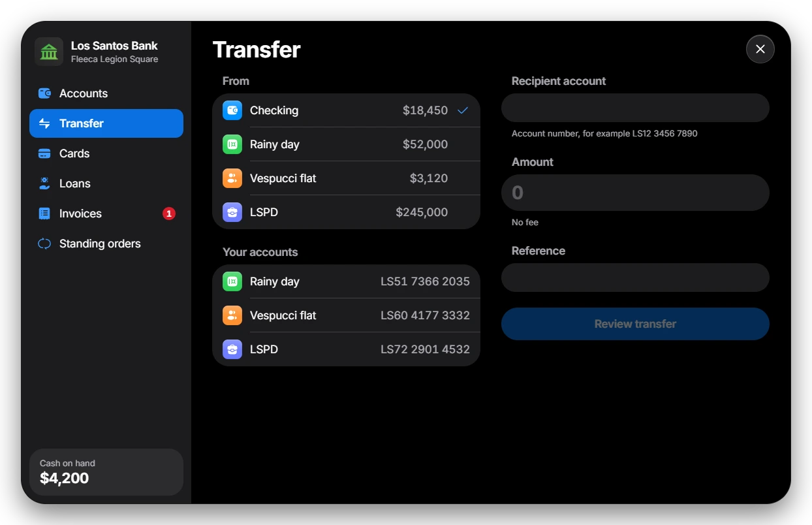
Task: Click the Los Santos Bank logo icon
Action: (49, 52)
